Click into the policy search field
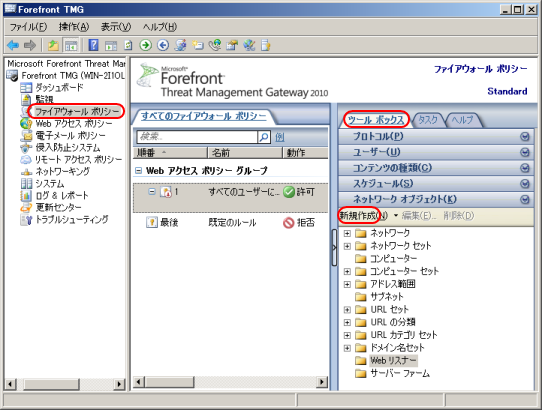This screenshot has height=410, width=542. coord(197,137)
